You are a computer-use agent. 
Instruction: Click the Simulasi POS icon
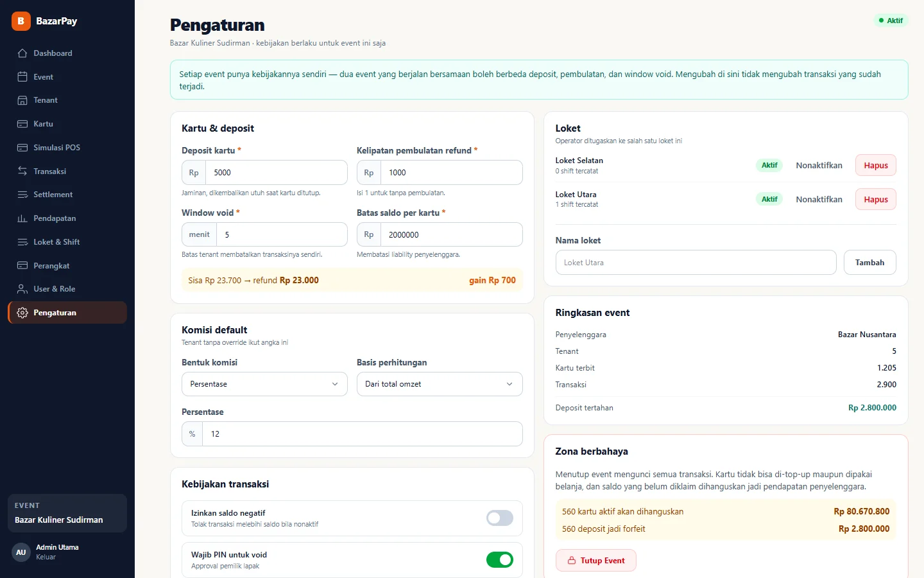tap(22, 148)
